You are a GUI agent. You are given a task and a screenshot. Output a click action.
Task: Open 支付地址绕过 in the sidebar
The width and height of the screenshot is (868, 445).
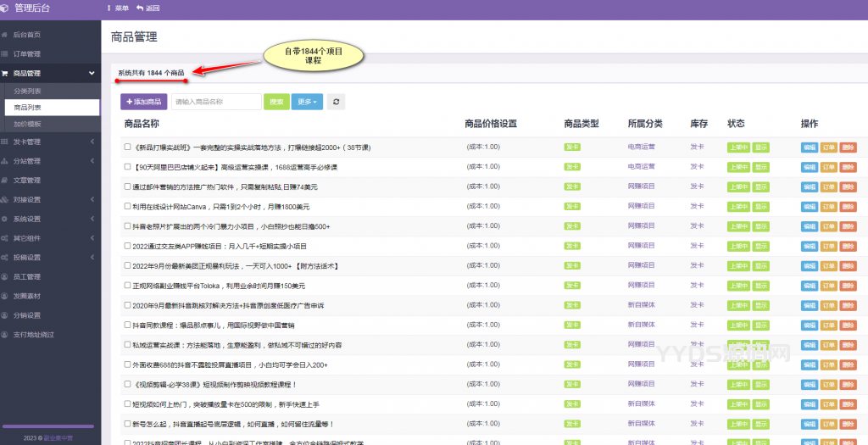tap(32, 337)
